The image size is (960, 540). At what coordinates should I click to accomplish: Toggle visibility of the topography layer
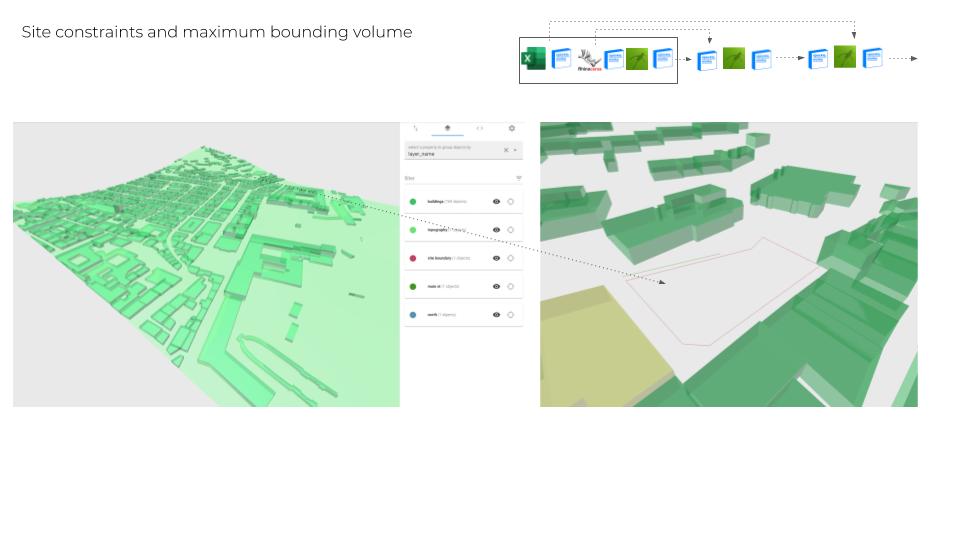coord(496,230)
